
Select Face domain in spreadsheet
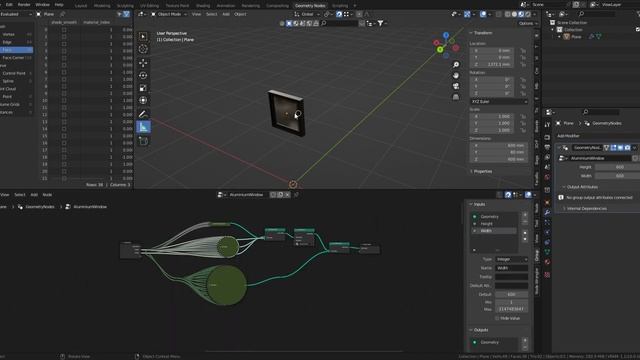[16, 50]
